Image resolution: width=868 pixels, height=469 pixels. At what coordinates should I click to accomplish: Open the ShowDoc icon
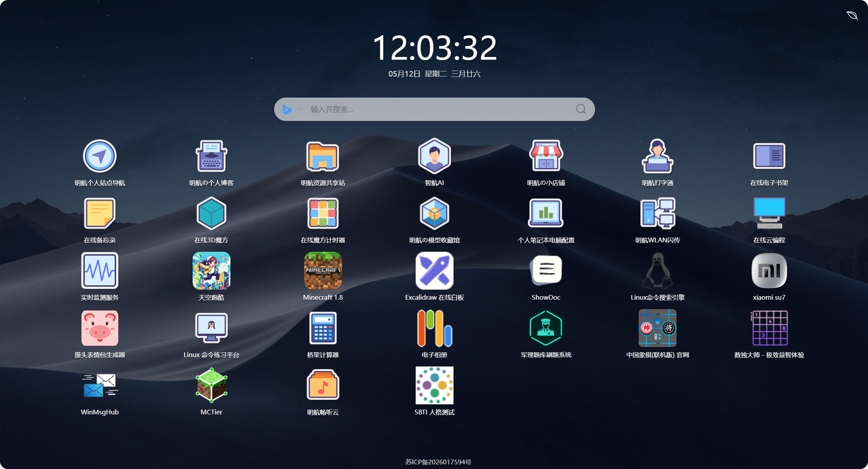[546, 271]
